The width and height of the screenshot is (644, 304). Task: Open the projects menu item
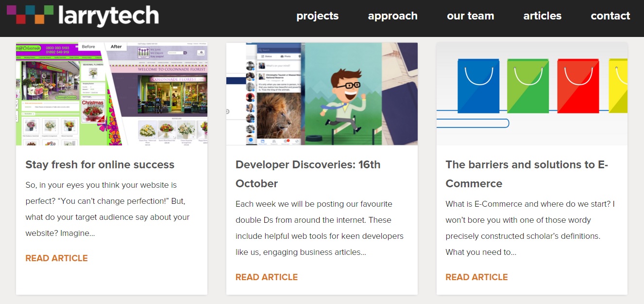318,16
